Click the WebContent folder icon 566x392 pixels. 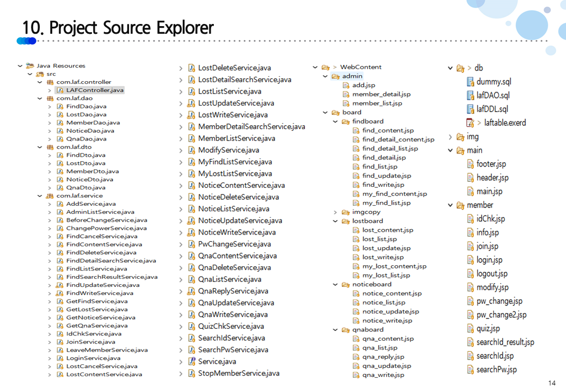pyautogui.click(x=326, y=67)
